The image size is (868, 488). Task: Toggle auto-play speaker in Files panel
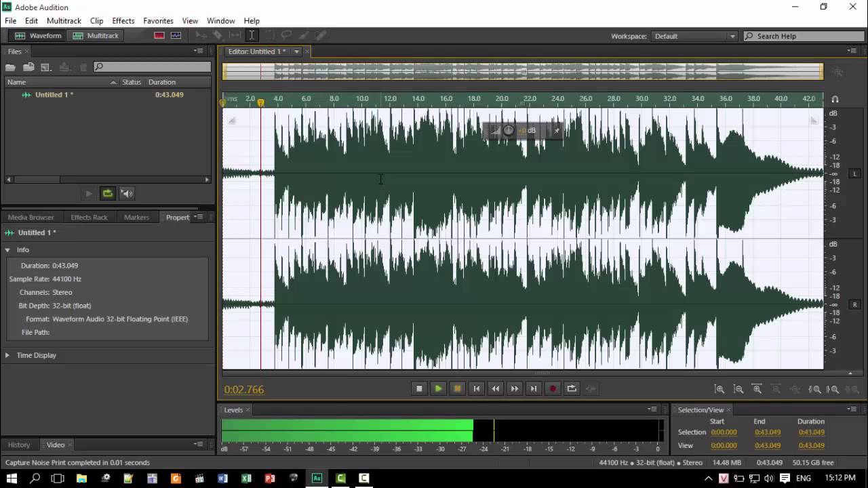(x=127, y=194)
